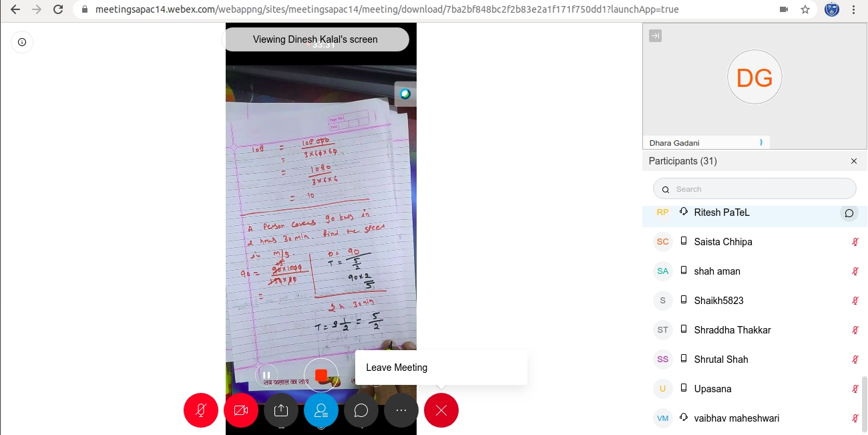Toggle the Participants panel button
The image size is (868, 435).
click(x=321, y=410)
